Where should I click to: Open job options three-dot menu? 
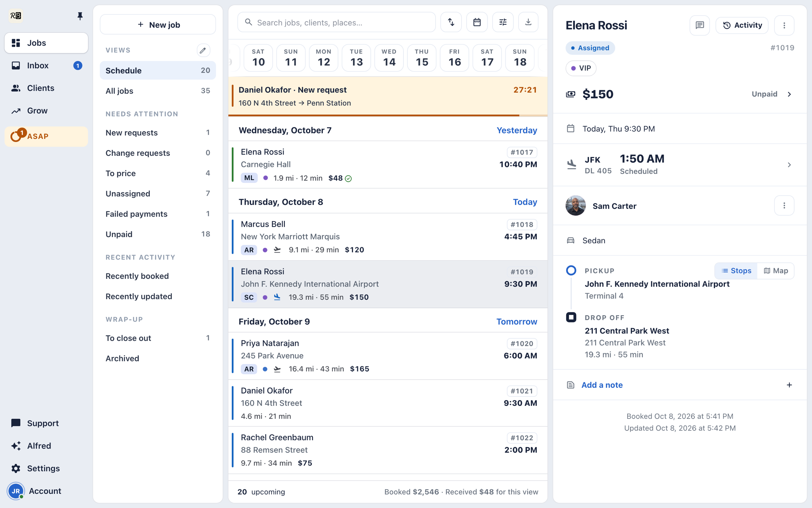tap(784, 25)
